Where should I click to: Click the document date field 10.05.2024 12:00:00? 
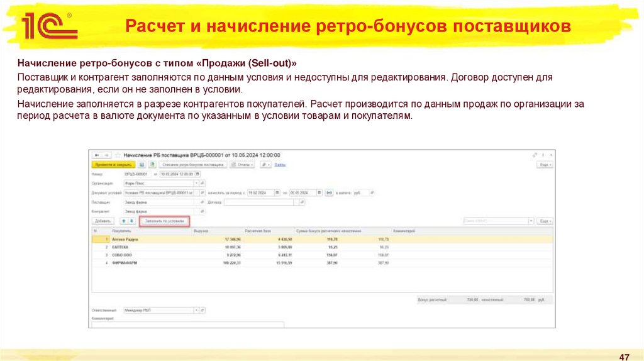click(x=177, y=174)
